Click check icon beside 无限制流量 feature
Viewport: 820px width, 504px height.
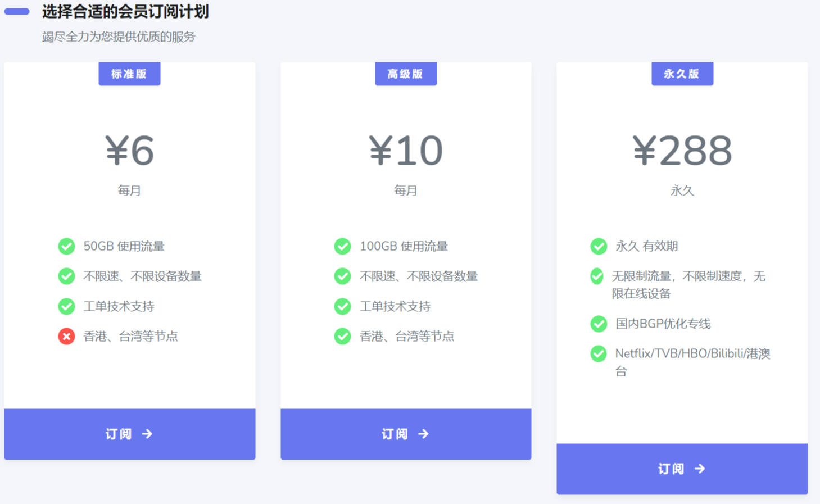click(597, 276)
